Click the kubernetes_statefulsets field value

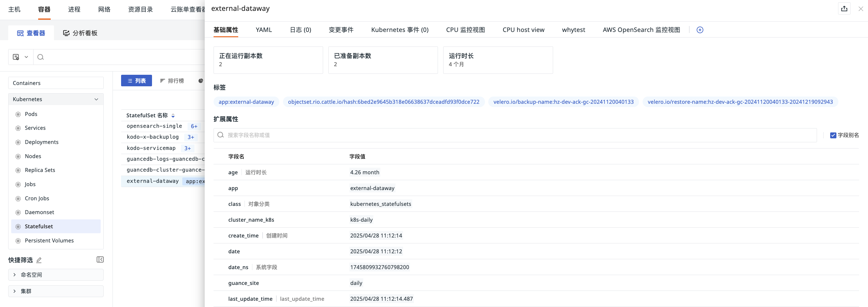[380, 204]
